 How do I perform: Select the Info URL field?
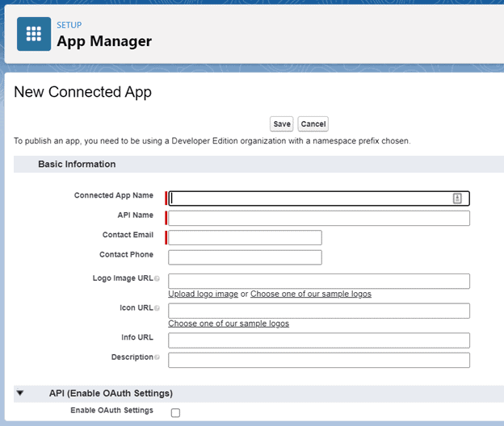coord(319,340)
